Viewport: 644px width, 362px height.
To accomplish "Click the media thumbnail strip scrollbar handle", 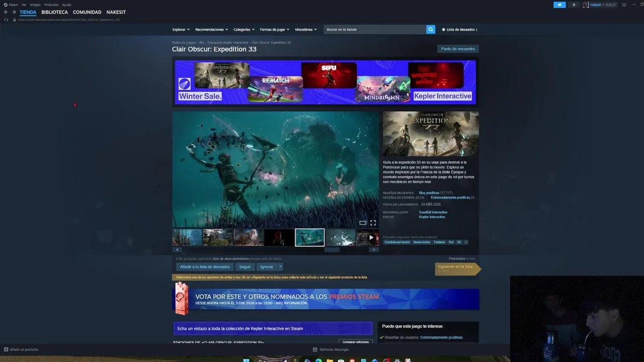I will point(332,249).
